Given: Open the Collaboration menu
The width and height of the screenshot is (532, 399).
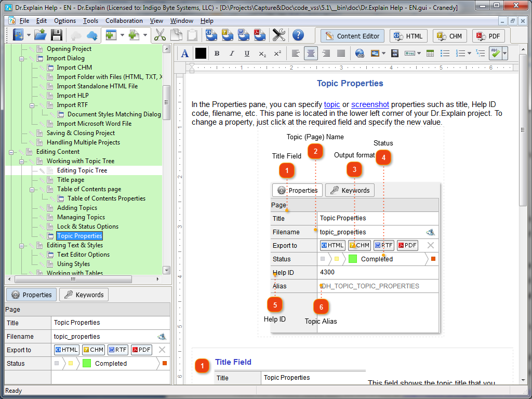Looking at the screenshot, I should (124, 21).
